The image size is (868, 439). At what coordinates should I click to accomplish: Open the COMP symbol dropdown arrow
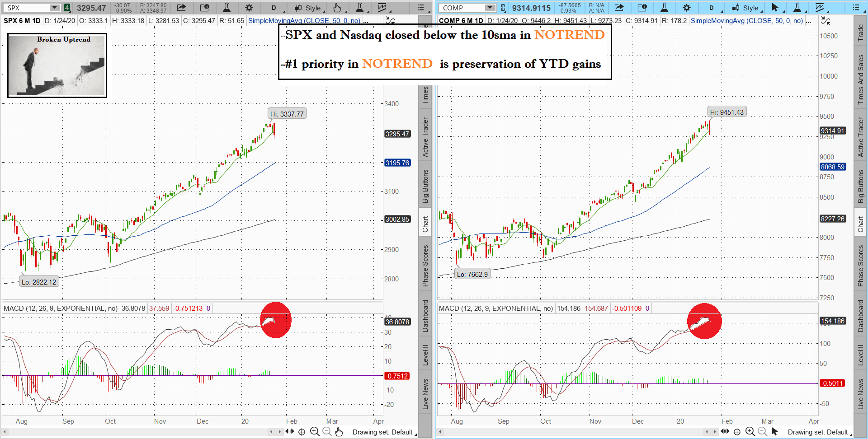click(x=490, y=8)
